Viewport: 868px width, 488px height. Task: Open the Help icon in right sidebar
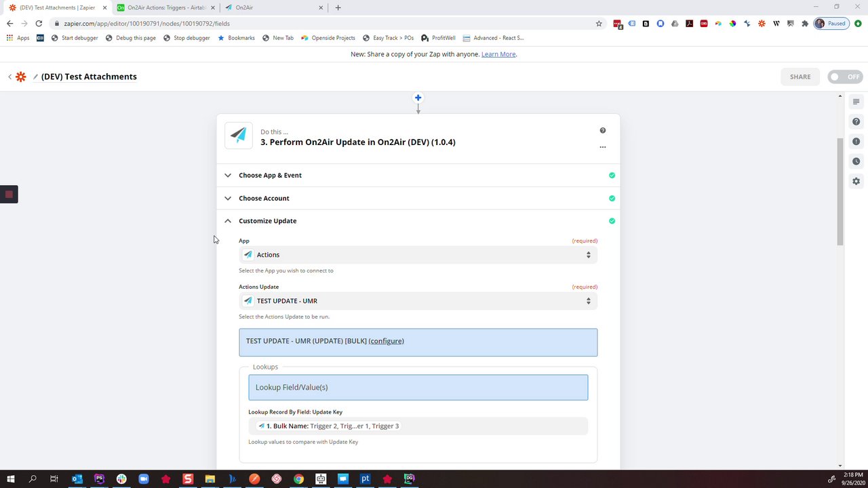[856, 122]
